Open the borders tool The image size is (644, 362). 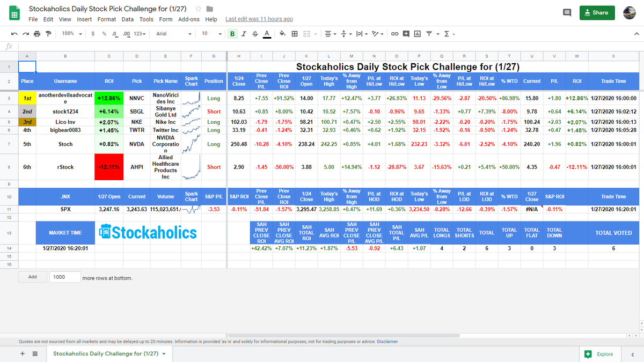click(295, 34)
